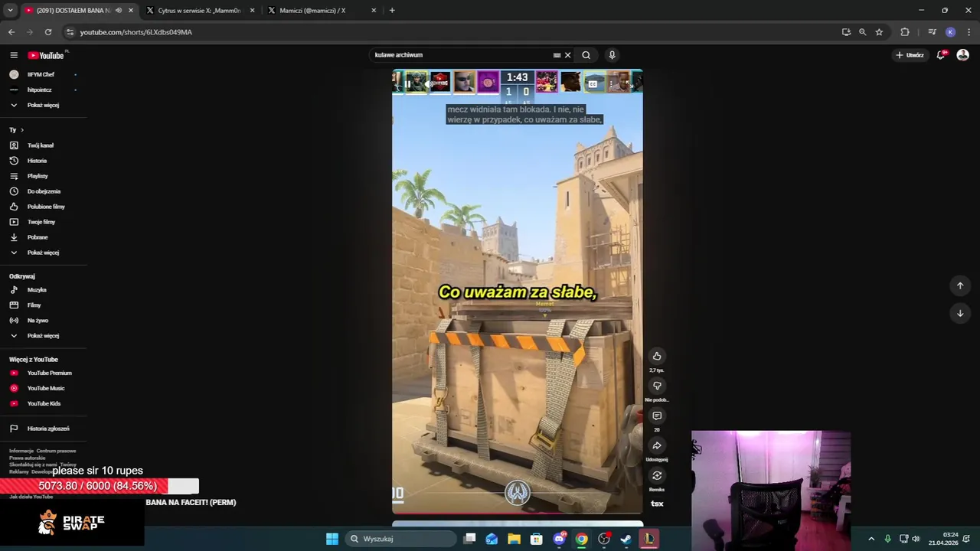The image size is (980, 551).
Task: Go to next Short with down arrow
Action: 960,313
